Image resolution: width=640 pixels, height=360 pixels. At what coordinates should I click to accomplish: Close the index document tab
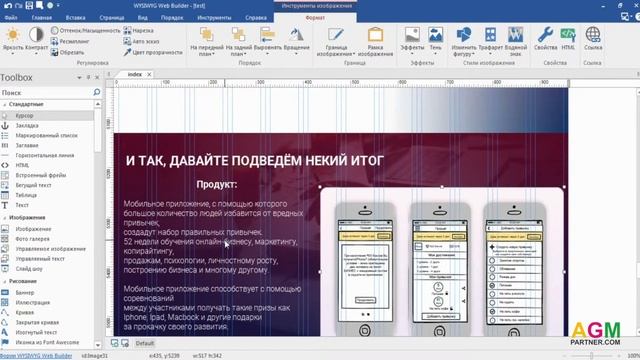pyautogui.click(x=149, y=74)
